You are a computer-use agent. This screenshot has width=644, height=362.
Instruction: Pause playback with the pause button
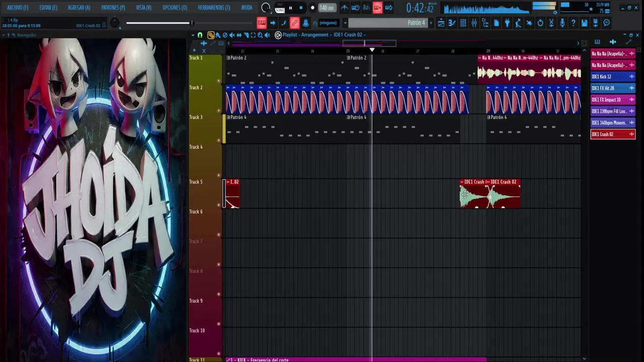pos(290,8)
